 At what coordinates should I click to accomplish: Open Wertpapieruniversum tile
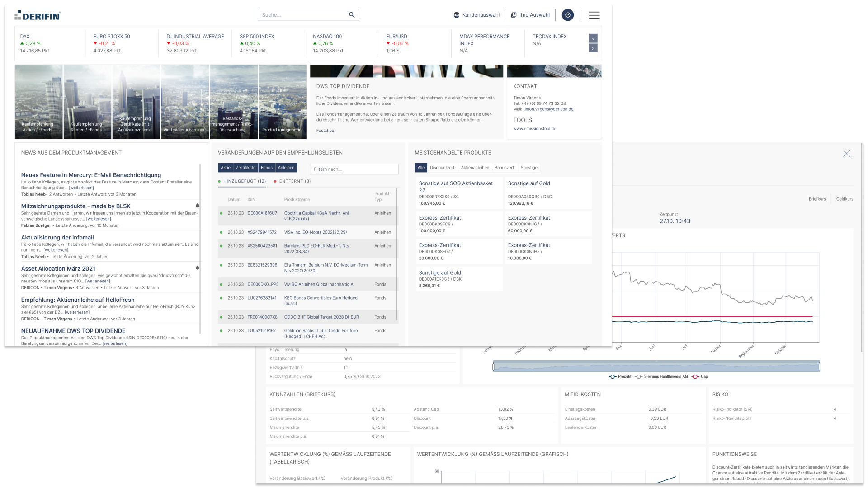tap(185, 102)
